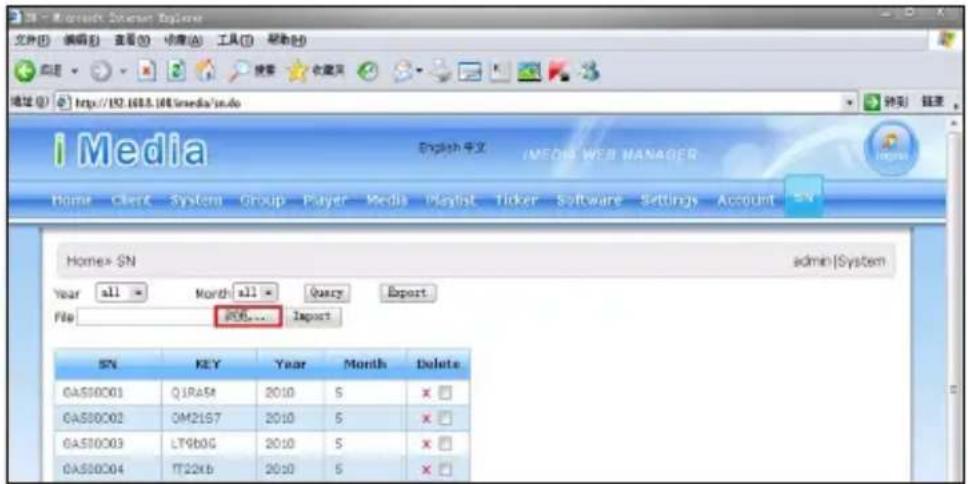The height and width of the screenshot is (484, 968).
Task: Open the Software navigation tab
Action: 589,200
